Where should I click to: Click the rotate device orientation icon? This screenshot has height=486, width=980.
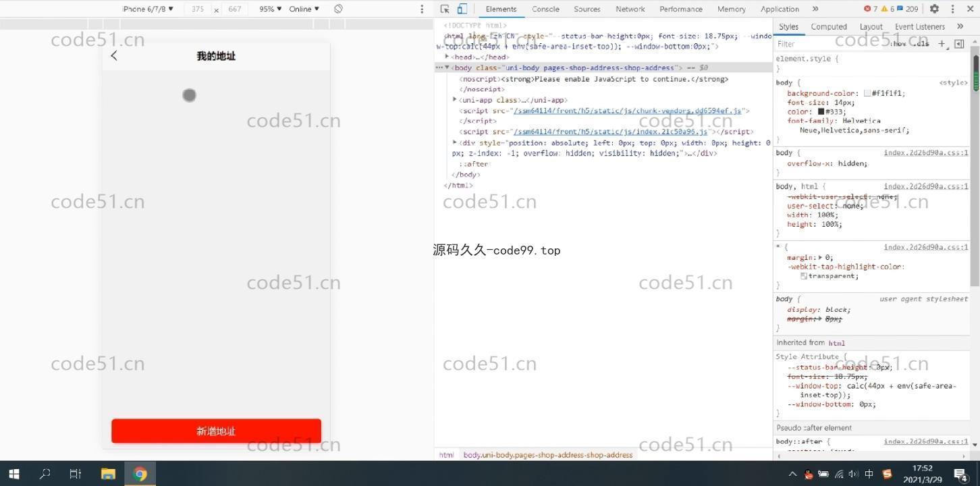pos(338,9)
